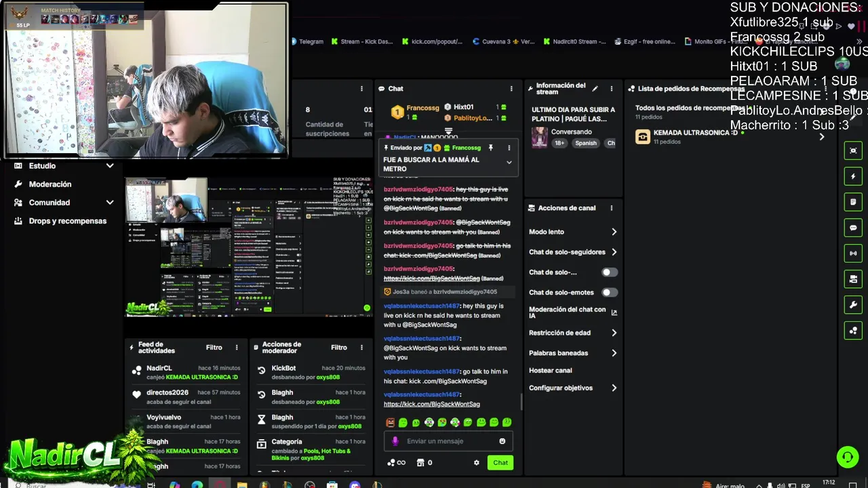Switch to the Monito GIFs browser tab
This screenshot has width=868, height=488.
pos(715,41)
